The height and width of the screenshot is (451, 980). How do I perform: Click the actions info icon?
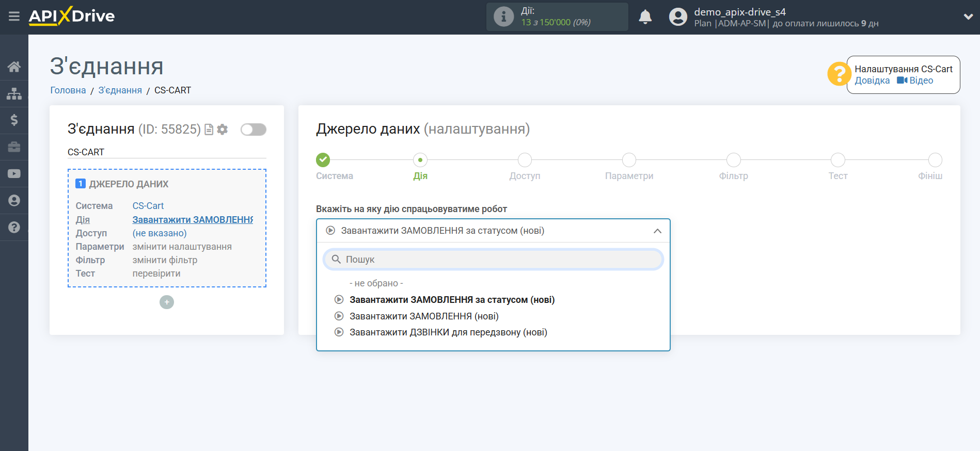pos(503,17)
